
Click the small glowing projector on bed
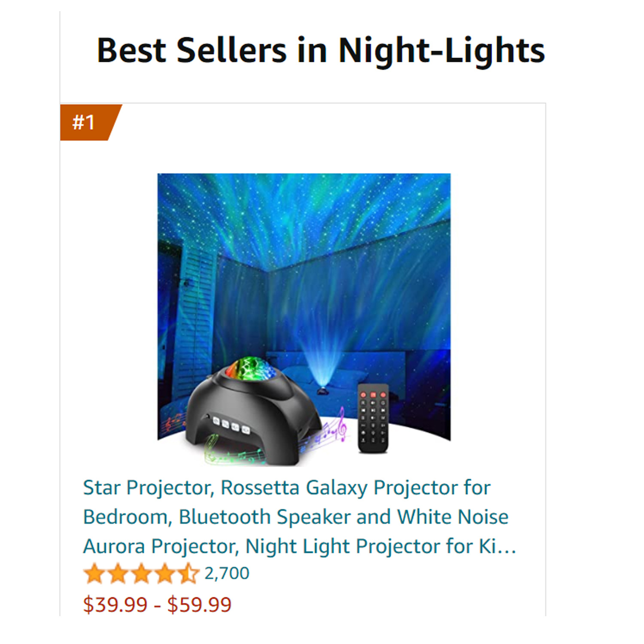point(321,391)
